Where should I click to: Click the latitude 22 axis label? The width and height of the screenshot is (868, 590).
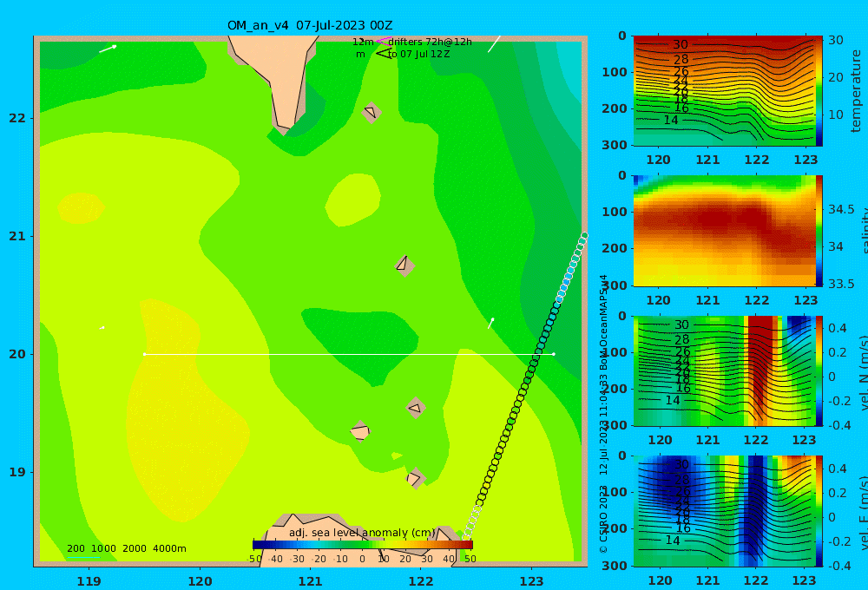point(17,118)
